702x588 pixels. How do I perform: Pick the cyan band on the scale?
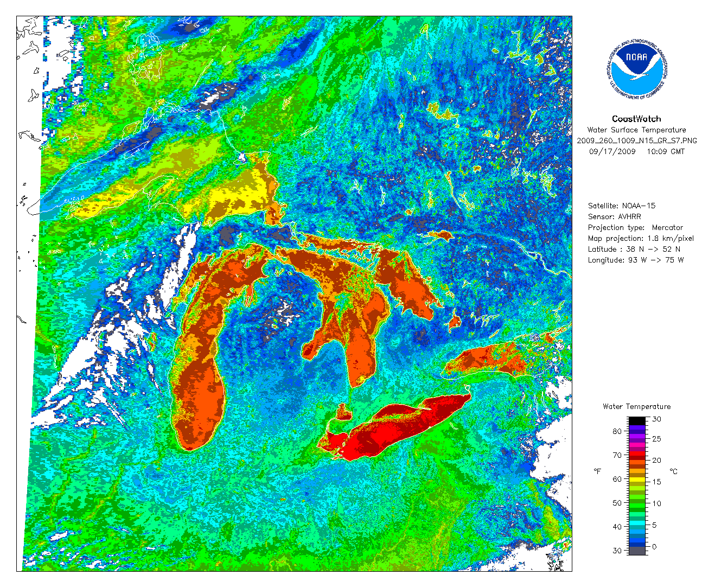[637, 523]
